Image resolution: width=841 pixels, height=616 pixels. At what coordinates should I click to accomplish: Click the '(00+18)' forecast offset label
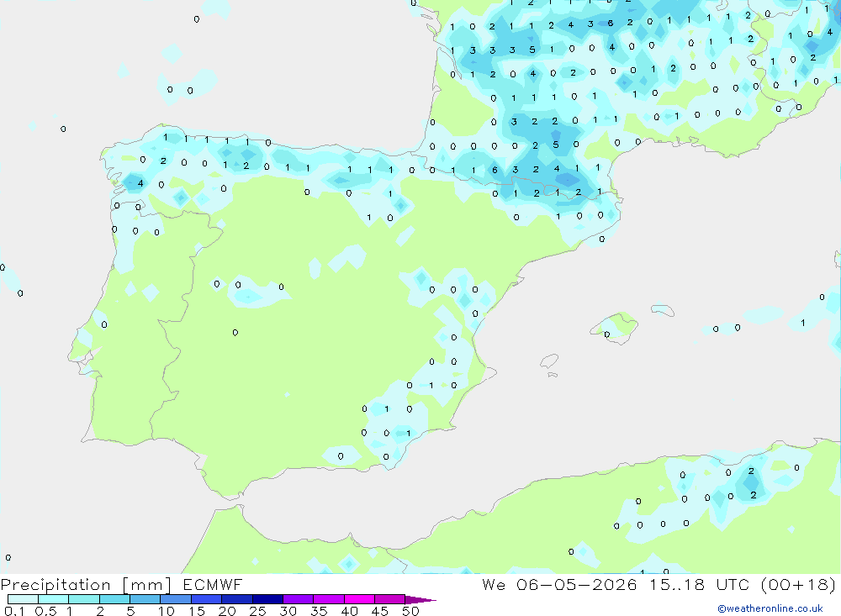pos(798,584)
